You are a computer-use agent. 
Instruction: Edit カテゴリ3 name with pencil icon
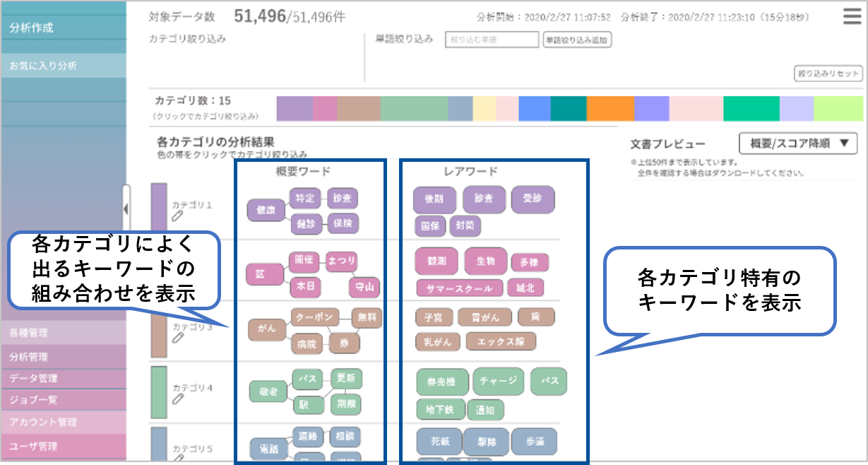[177, 339]
